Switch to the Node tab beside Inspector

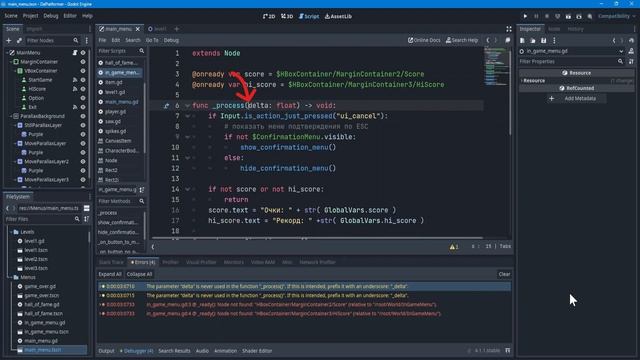click(x=554, y=29)
